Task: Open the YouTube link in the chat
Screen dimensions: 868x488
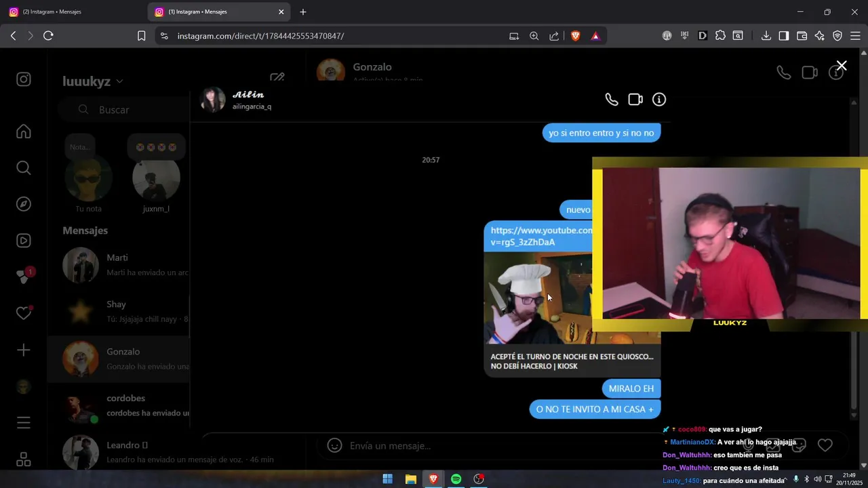Action: pos(541,236)
